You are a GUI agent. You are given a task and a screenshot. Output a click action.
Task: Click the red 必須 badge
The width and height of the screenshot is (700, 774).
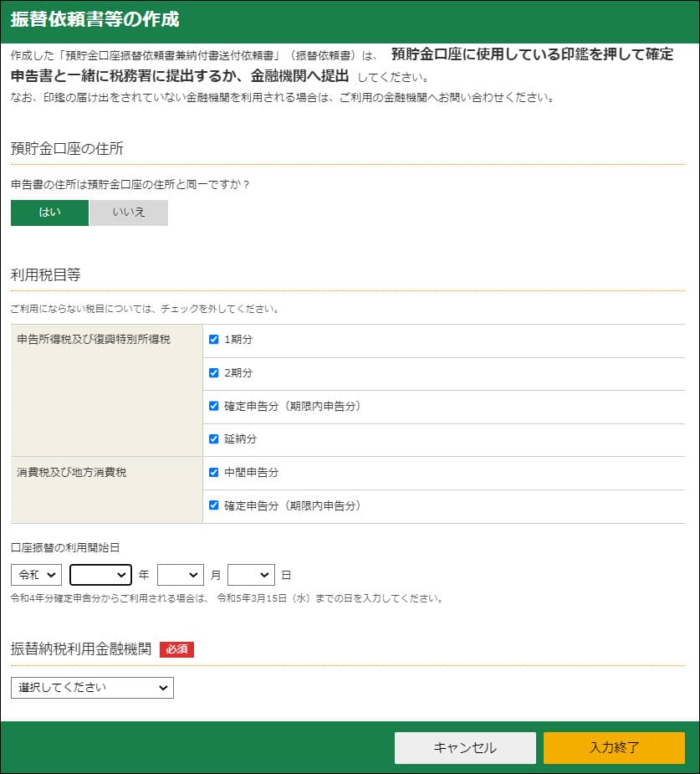click(x=176, y=649)
